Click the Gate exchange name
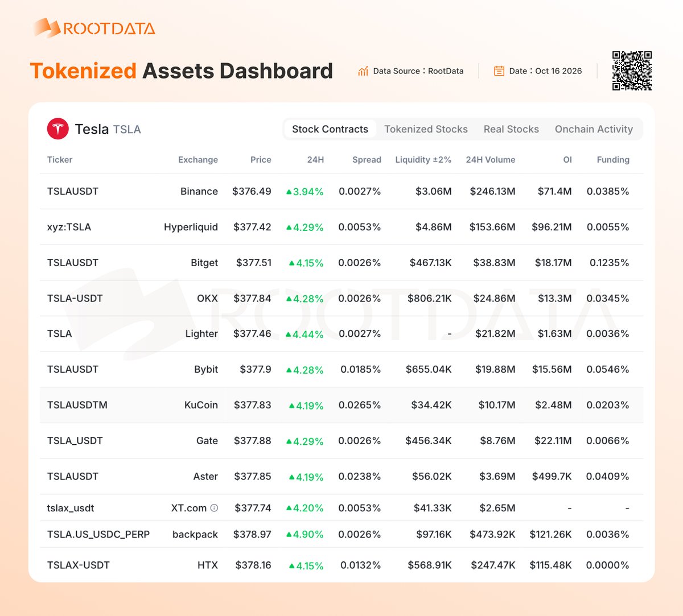 207,441
